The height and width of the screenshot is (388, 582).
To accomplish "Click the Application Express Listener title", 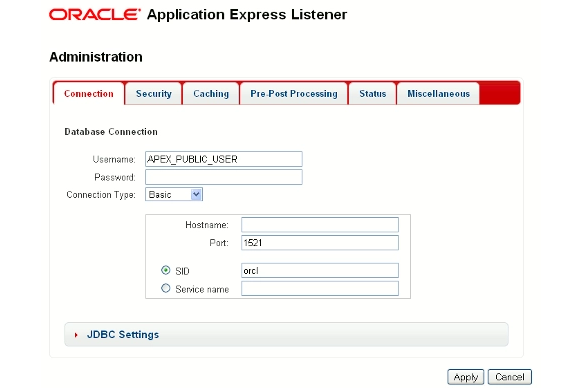I will tap(247, 14).
